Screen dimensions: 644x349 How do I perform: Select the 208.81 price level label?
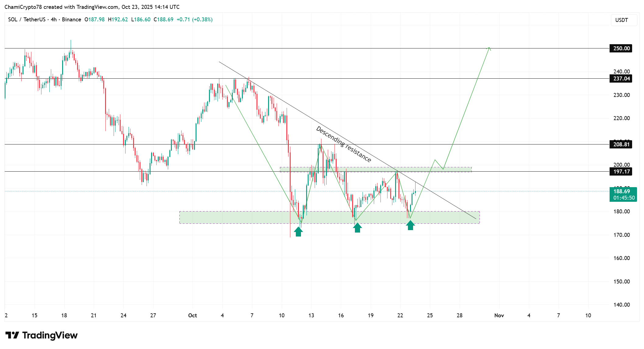(621, 144)
